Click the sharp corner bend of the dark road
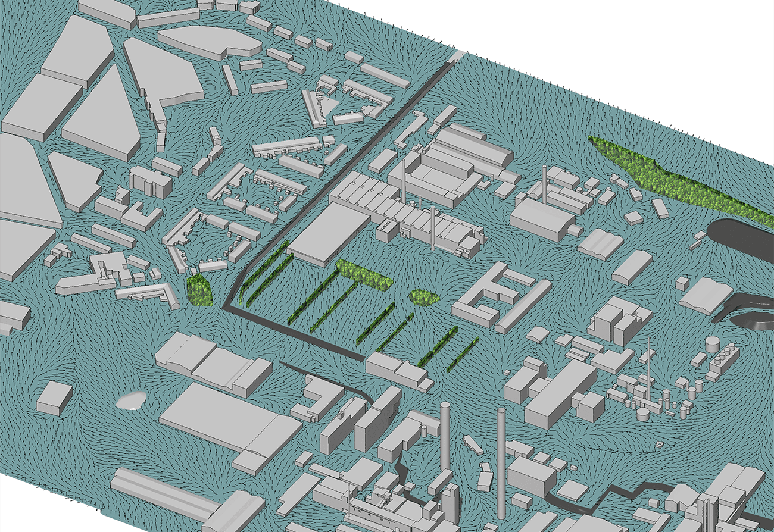This screenshot has height=532, width=774. 228,306
